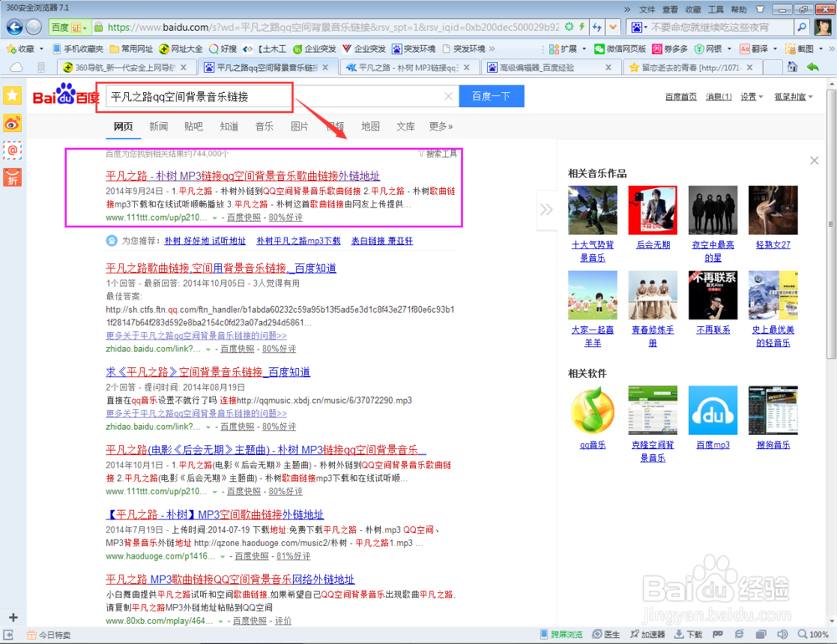This screenshot has height=644, width=837.
Task: Switch to the 留恋逝去的青春 tab
Action: (692, 67)
